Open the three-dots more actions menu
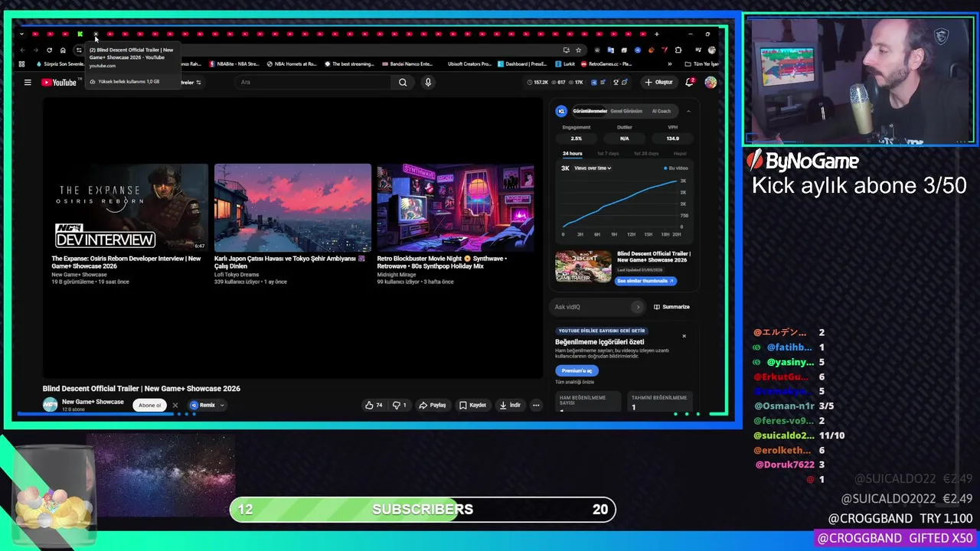The height and width of the screenshot is (551, 980). pyautogui.click(x=536, y=406)
